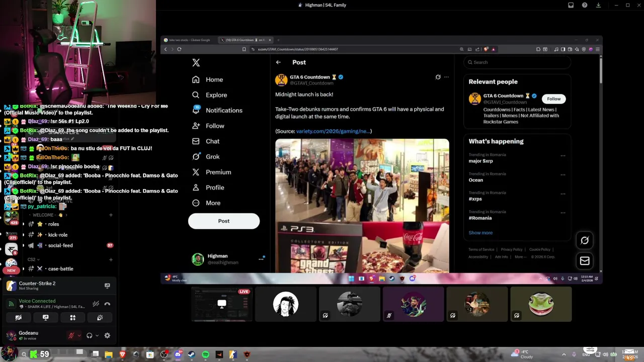Open Discord help icon in title bar

[x=585, y=5]
